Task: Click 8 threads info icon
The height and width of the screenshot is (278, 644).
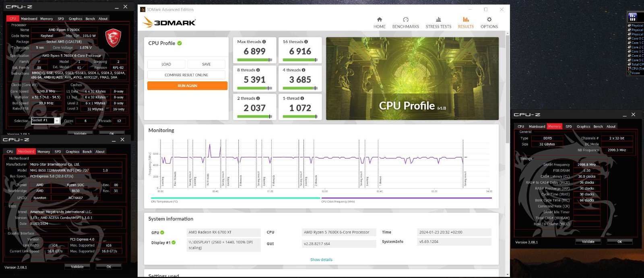Action: [258, 70]
